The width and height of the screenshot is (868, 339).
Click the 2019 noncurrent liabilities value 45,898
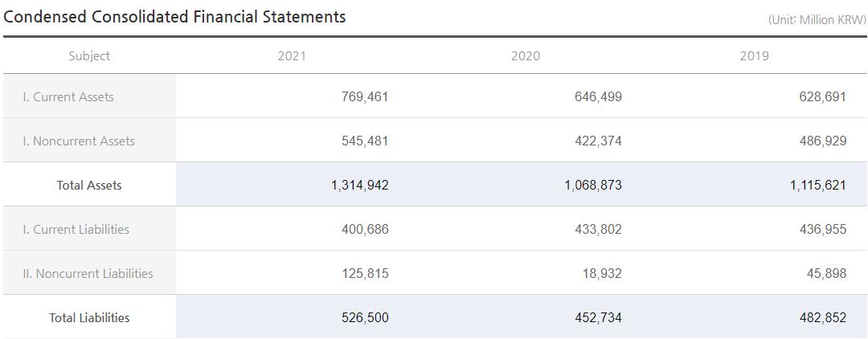pos(826,273)
